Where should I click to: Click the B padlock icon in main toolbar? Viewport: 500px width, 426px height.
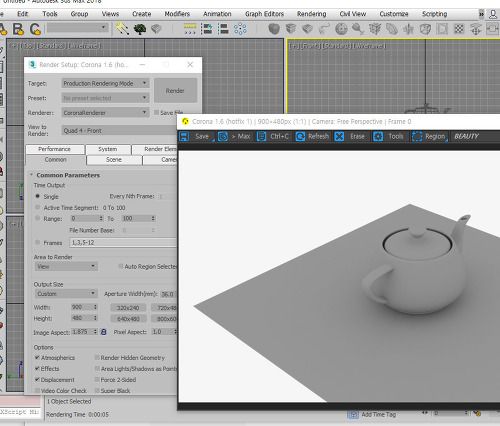tap(19, 29)
